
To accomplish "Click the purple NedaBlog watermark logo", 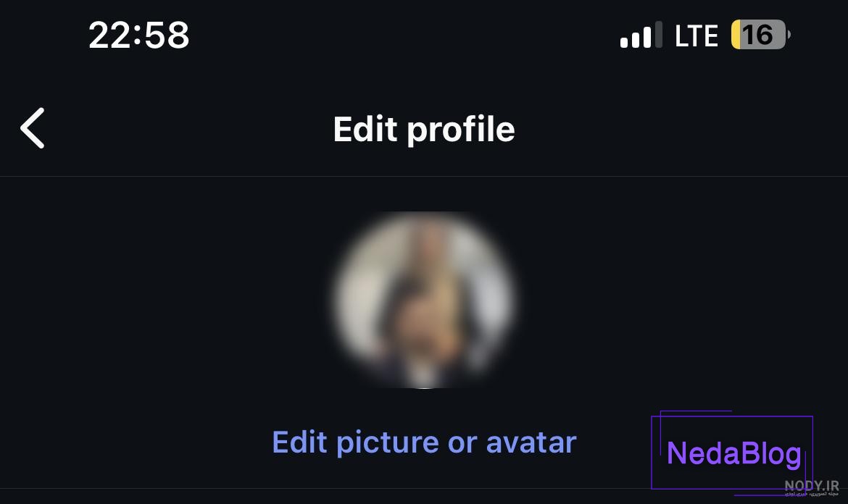I will pos(734,453).
